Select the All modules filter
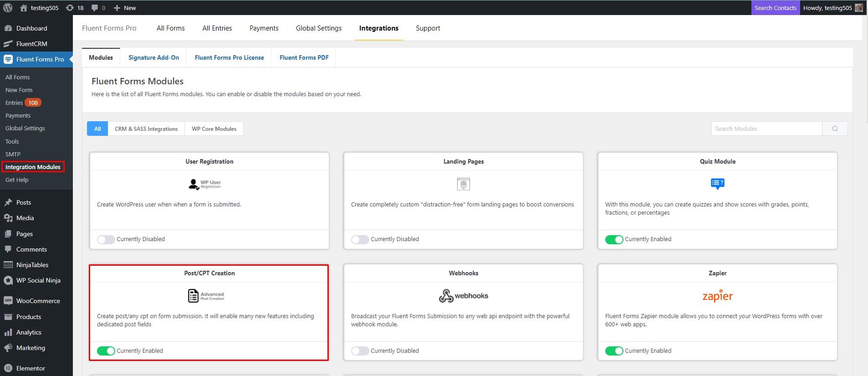 (x=97, y=129)
